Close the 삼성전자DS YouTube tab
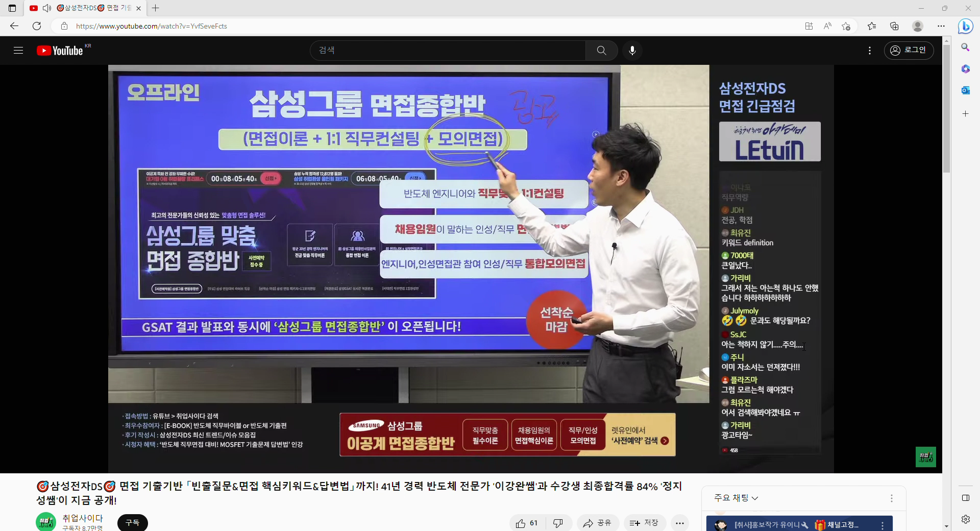 138,8
